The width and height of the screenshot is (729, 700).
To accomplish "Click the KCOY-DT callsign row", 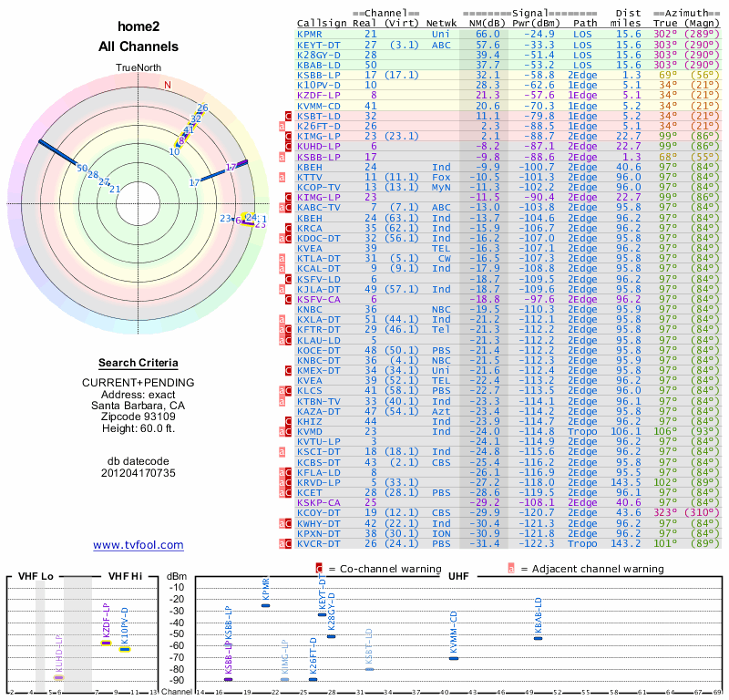I will [508, 512].
